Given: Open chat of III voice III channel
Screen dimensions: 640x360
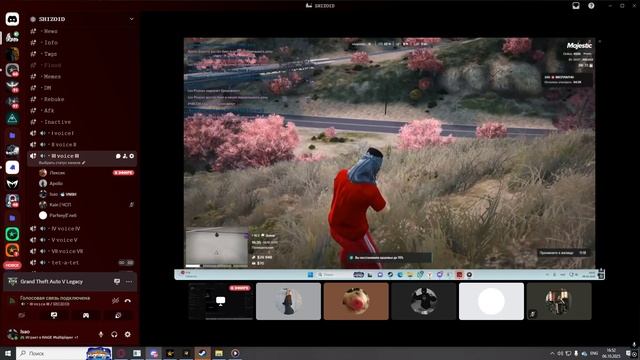Looking at the screenshot, I should point(118,156).
